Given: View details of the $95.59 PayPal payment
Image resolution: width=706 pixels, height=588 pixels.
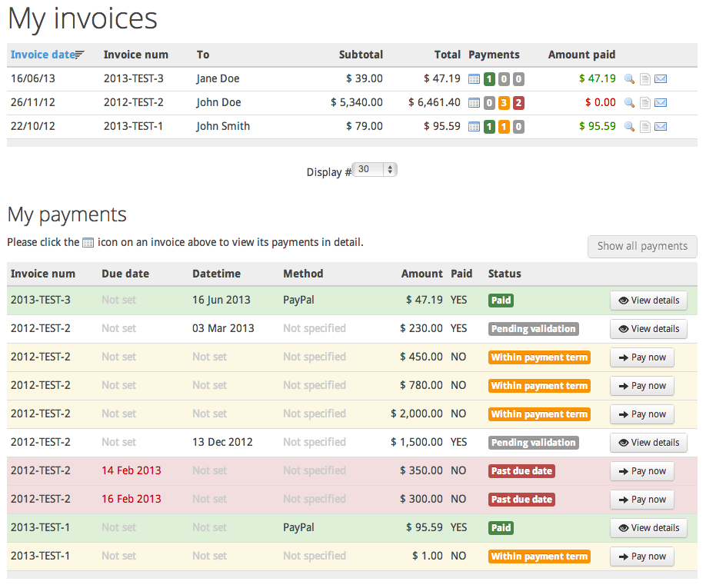Looking at the screenshot, I should click(648, 528).
